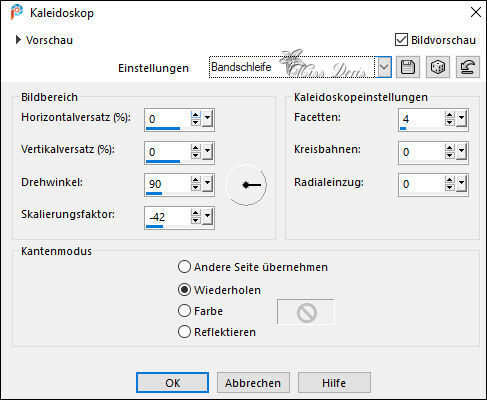Screen dimensions: 487x400
Task: Reset settings to default with the arrow icon
Action: coord(468,67)
